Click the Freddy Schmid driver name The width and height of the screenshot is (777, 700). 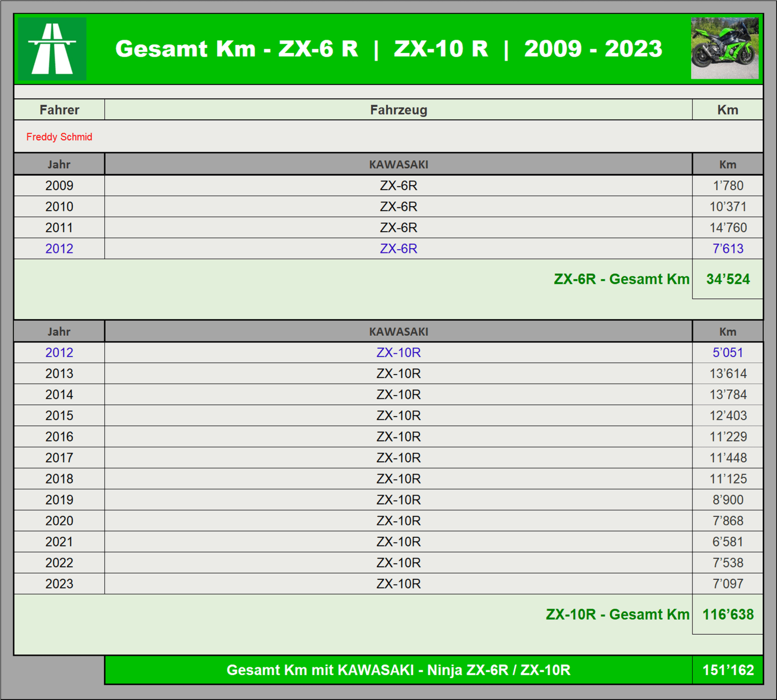click(x=59, y=137)
